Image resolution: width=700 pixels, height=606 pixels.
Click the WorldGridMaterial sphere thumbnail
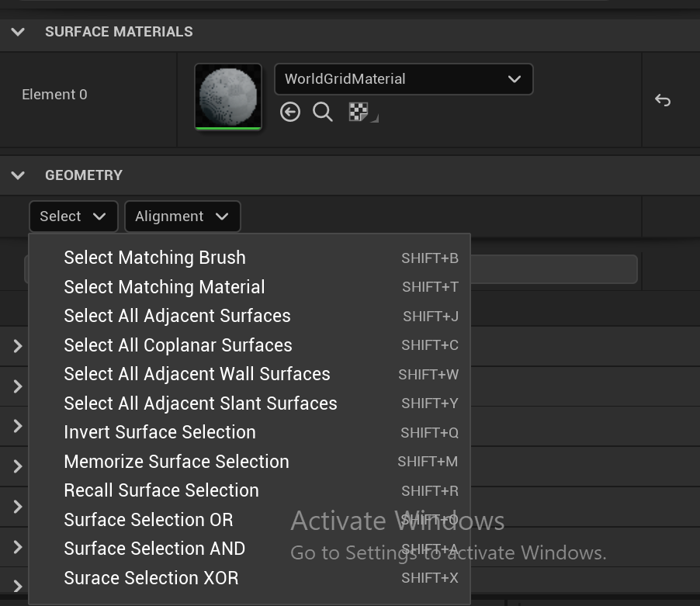coord(228,97)
